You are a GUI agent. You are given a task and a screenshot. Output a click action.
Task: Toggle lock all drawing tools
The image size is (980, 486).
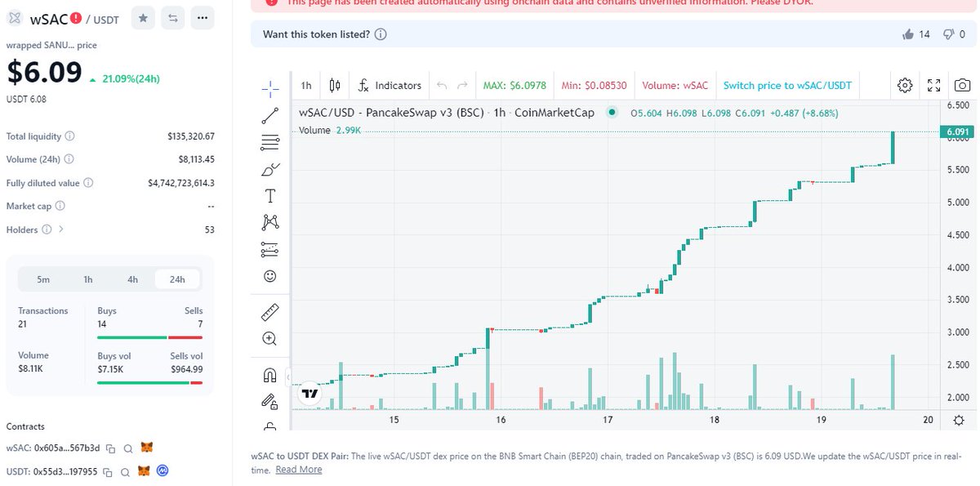click(x=270, y=401)
